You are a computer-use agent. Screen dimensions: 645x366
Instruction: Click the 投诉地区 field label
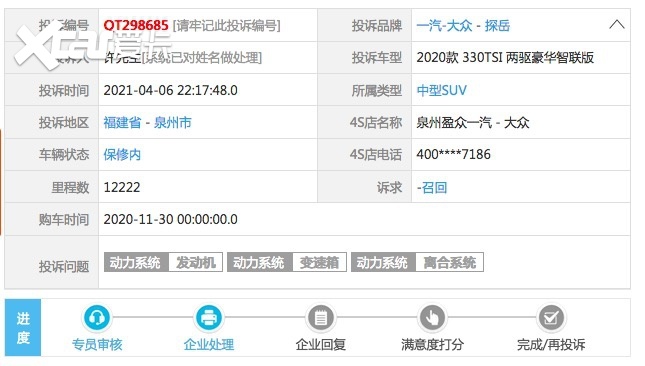64,123
